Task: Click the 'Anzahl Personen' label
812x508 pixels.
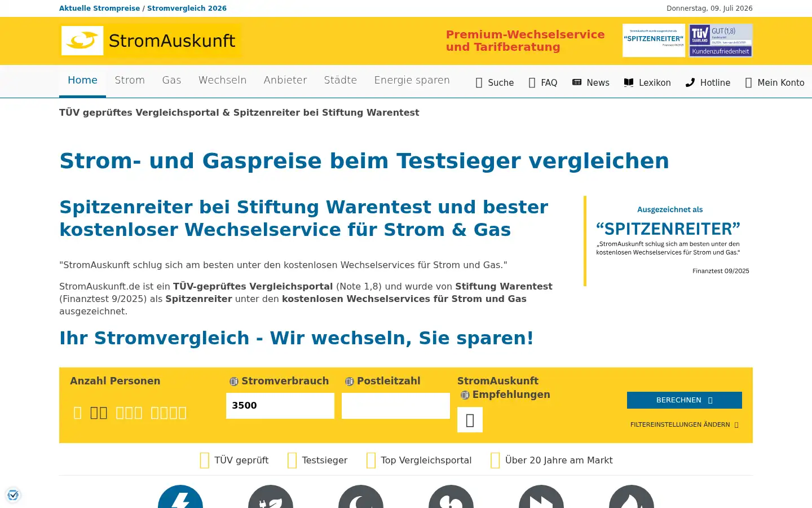Action: pos(115,381)
